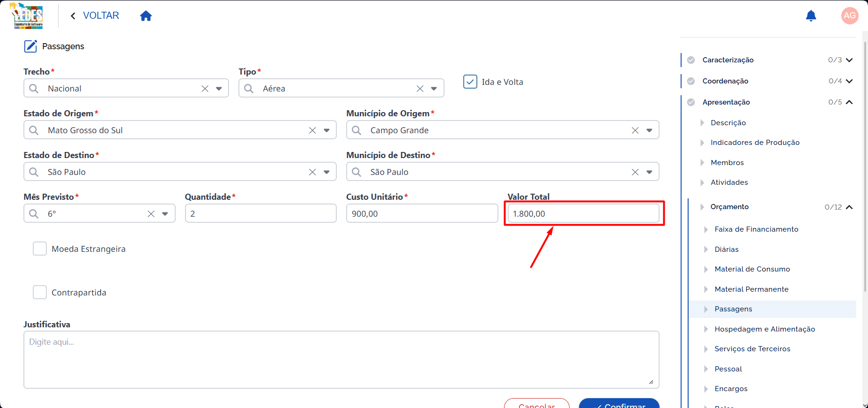Viewport: 868px width, 408px height.
Task: Select Orçamento in the sidebar
Action: [729, 207]
